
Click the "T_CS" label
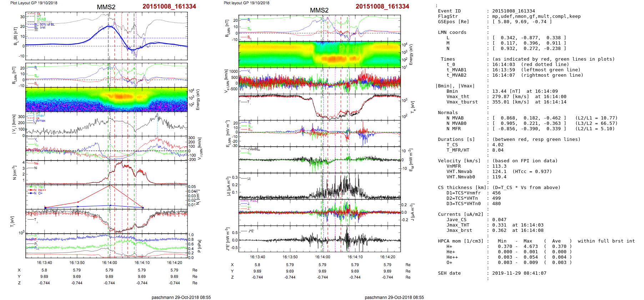click(x=452, y=145)
